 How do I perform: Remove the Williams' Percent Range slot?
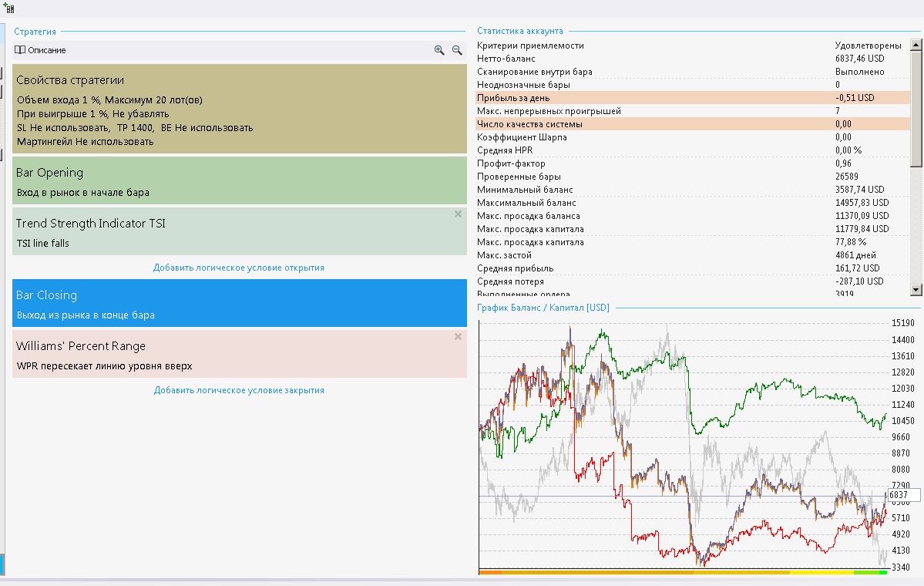click(x=458, y=337)
